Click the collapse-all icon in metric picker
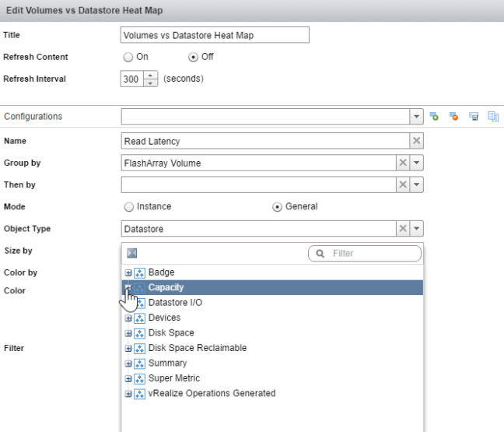This screenshot has height=432, width=504. click(x=131, y=253)
